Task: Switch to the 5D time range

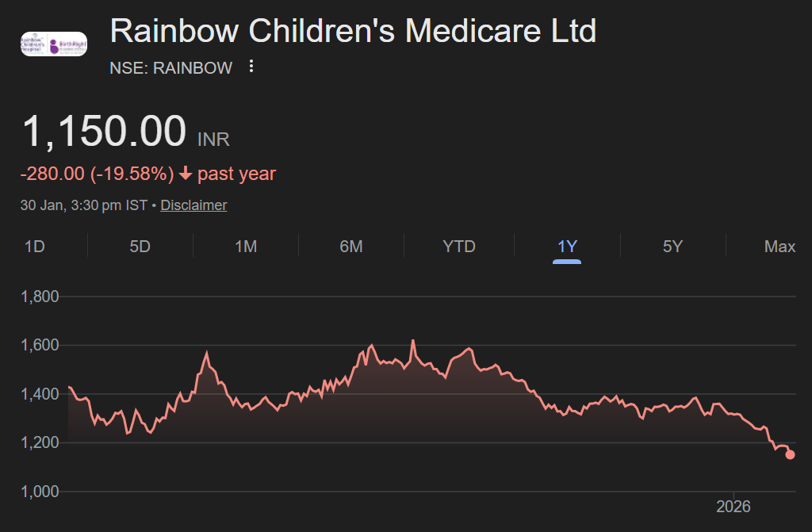Action: (140, 247)
